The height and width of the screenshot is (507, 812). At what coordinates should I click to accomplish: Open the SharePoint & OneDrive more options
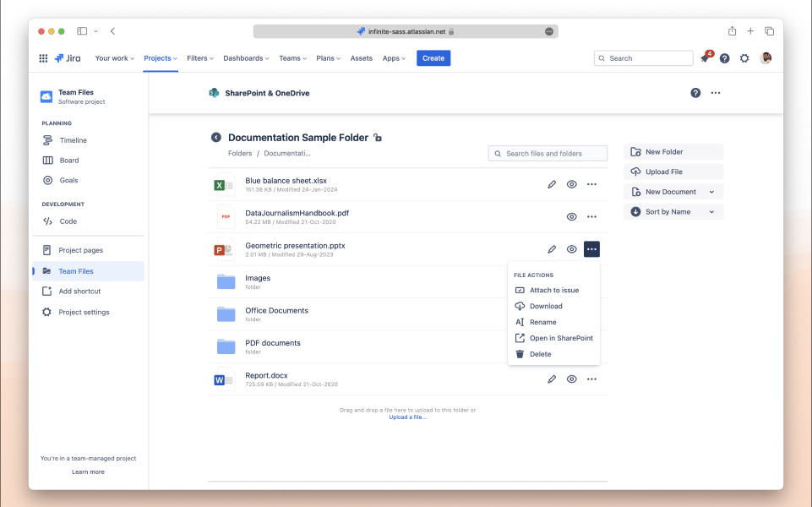(x=715, y=93)
